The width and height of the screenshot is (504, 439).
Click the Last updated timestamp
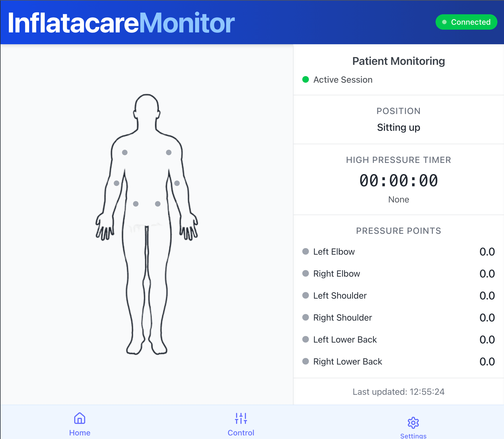[x=398, y=392]
